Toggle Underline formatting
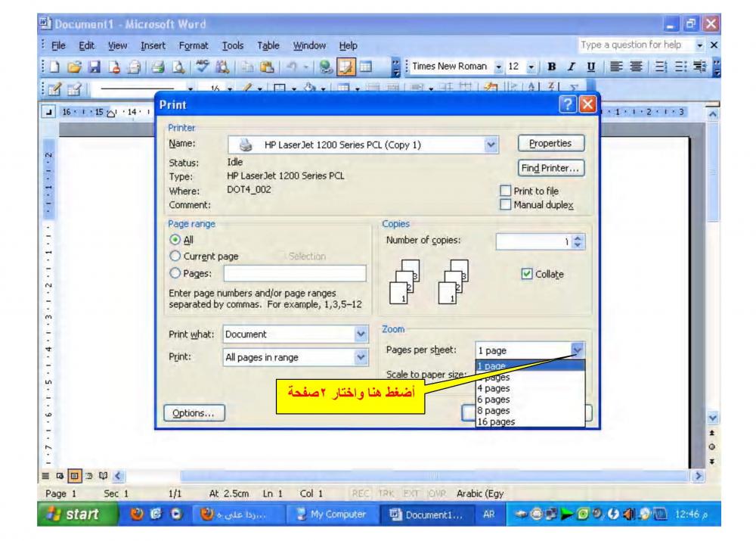Image resolution: width=756 pixels, height=541 pixels. pyautogui.click(x=591, y=67)
